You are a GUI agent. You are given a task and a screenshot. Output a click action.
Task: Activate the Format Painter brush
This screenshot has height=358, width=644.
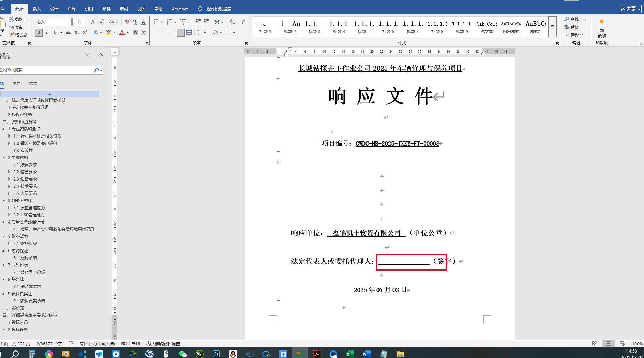pyautogui.click(x=18, y=35)
